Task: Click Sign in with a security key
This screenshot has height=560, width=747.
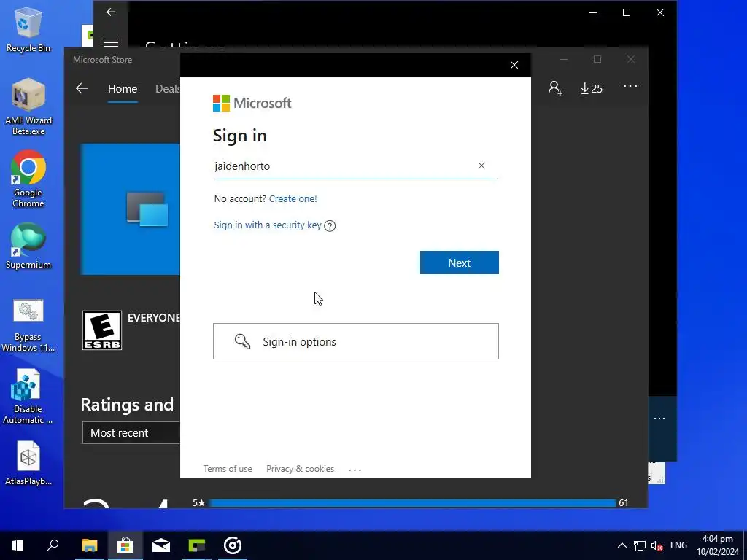Action: pyautogui.click(x=268, y=225)
